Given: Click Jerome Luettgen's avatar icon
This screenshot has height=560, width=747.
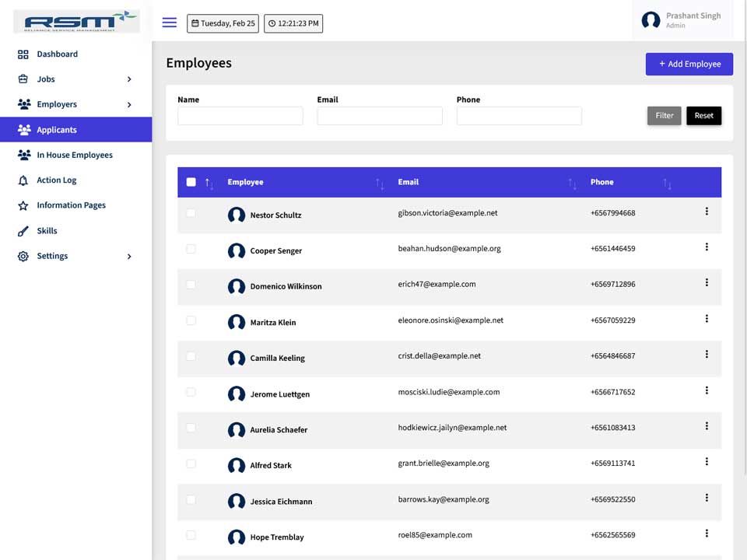Looking at the screenshot, I should tap(237, 394).
